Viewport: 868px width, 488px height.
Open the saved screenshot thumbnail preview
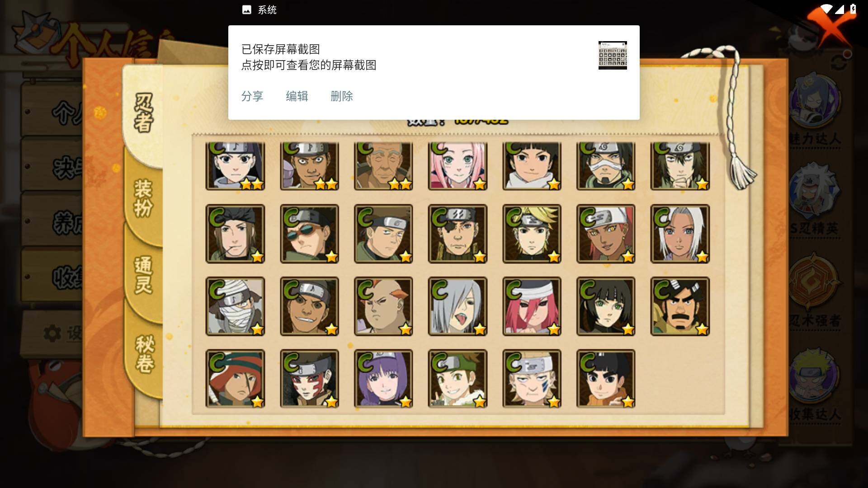coord(613,55)
